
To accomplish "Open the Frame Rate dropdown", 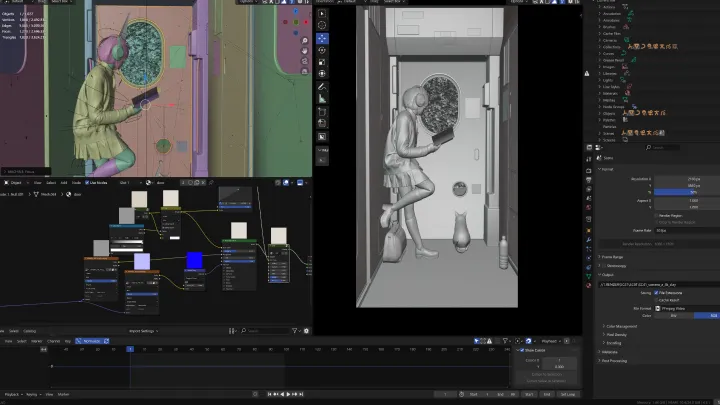I will pyautogui.click(x=687, y=231).
